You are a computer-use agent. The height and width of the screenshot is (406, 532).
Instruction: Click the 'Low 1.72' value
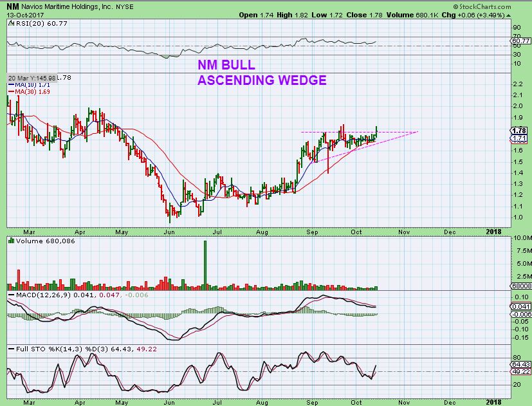[327, 15]
